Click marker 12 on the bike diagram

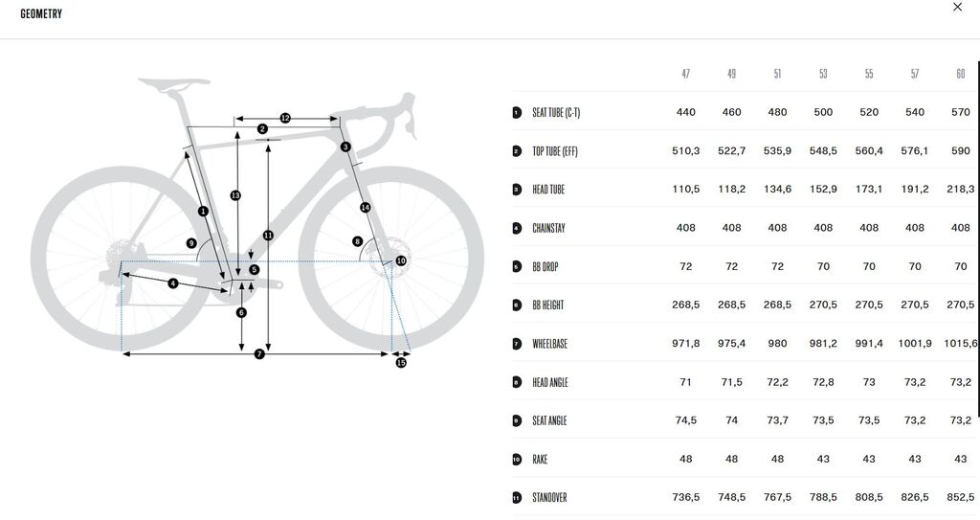pyautogui.click(x=285, y=118)
